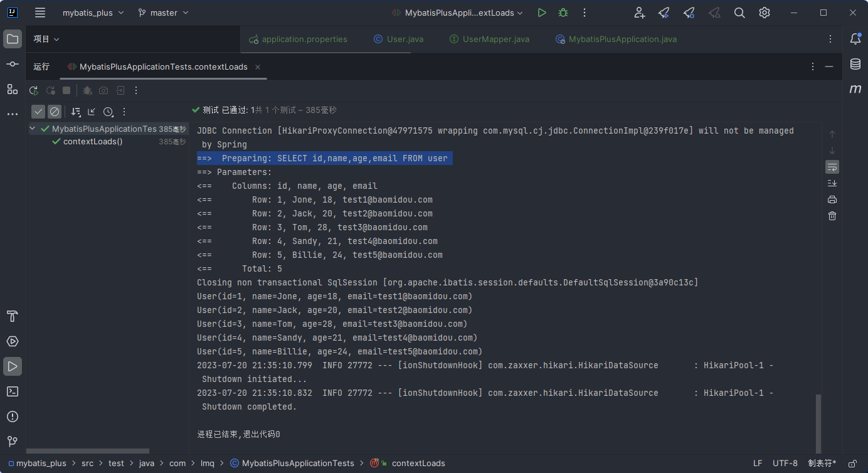
Task: Jump to next occurrence with down arrow
Action: [832, 151]
